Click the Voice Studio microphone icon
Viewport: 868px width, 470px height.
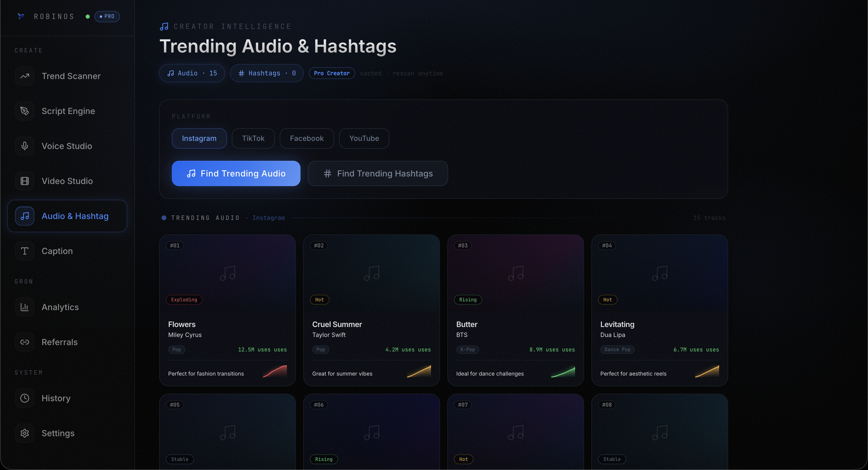tap(25, 146)
